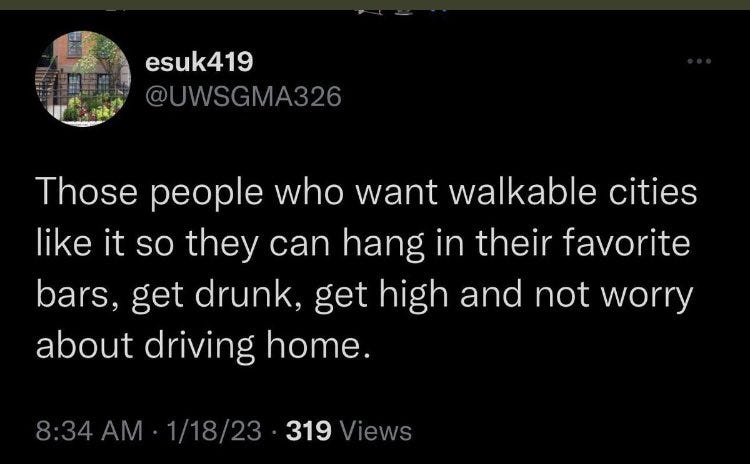Screen dimensions: 750x464
Task: Open the three-dot more options menu
Action: [699, 61]
